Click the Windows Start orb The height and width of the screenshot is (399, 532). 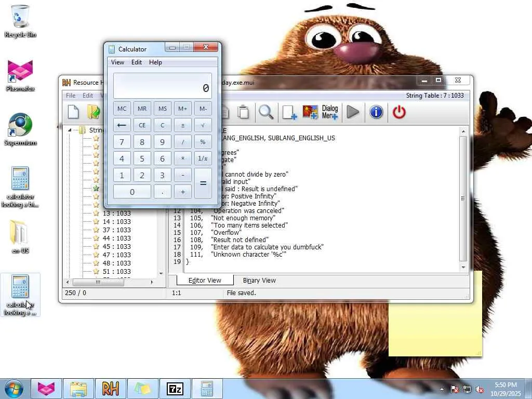14,389
